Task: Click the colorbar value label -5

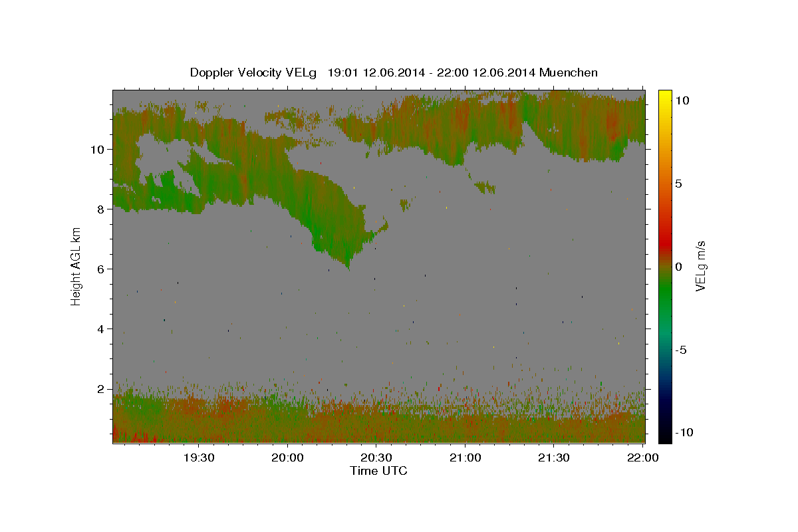Action: pos(680,350)
